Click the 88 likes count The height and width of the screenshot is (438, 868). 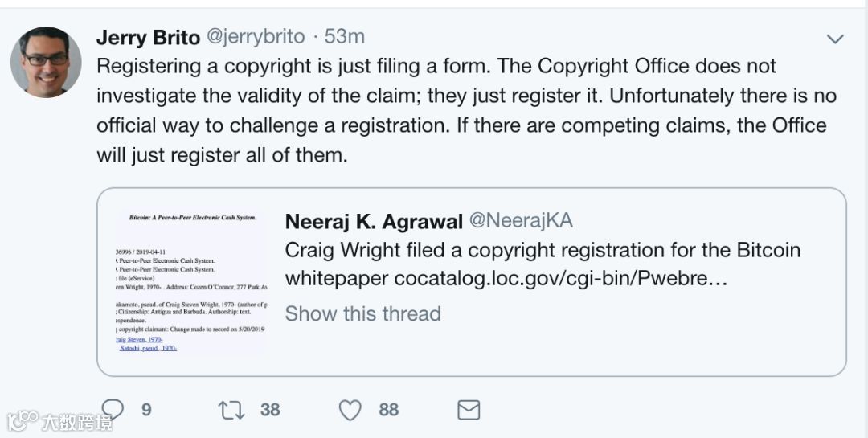[389, 410]
